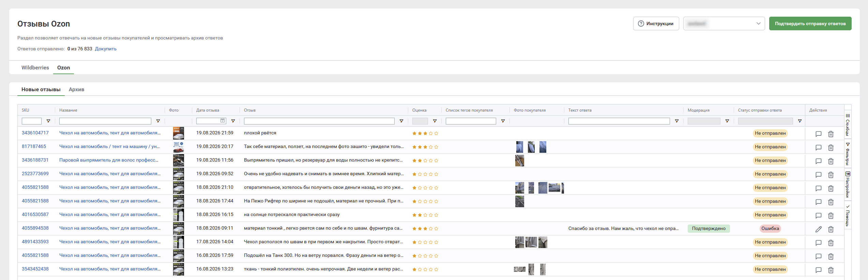Open the Фильтры side panel
The height and width of the screenshot is (280, 868).
(848, 154)
